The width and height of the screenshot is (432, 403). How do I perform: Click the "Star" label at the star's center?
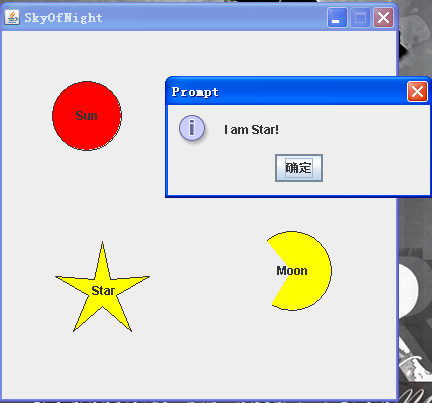103,291
